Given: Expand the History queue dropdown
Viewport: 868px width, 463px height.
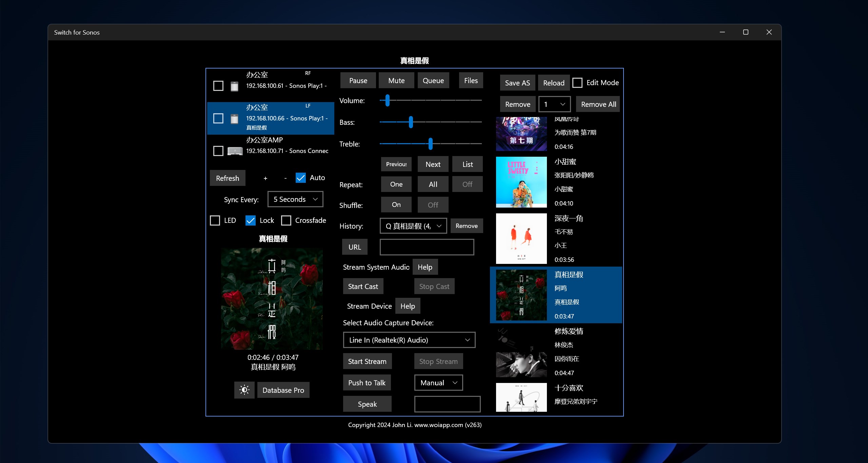Looking at the screenshot, I should tap(413, 226).
